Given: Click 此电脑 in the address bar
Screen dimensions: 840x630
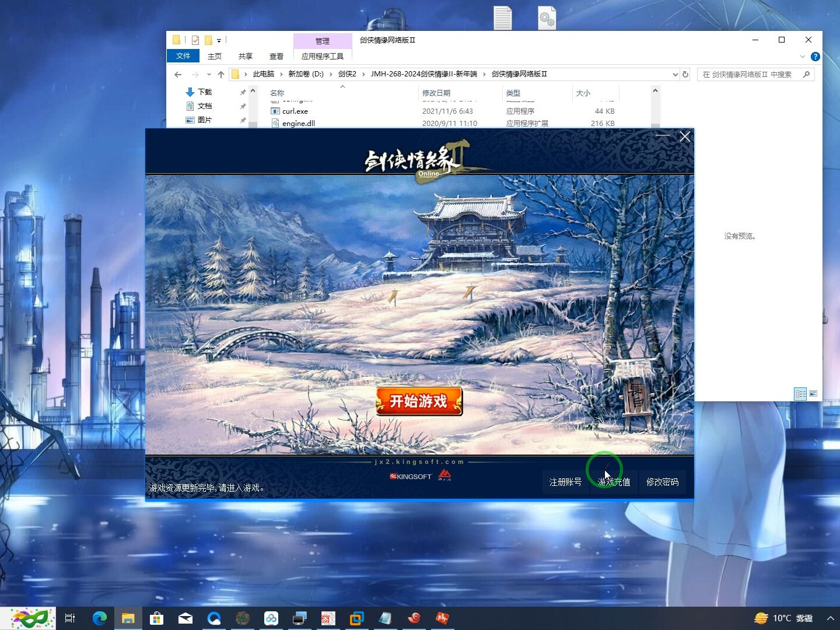Looking at the screenshot, I should 264,74.
